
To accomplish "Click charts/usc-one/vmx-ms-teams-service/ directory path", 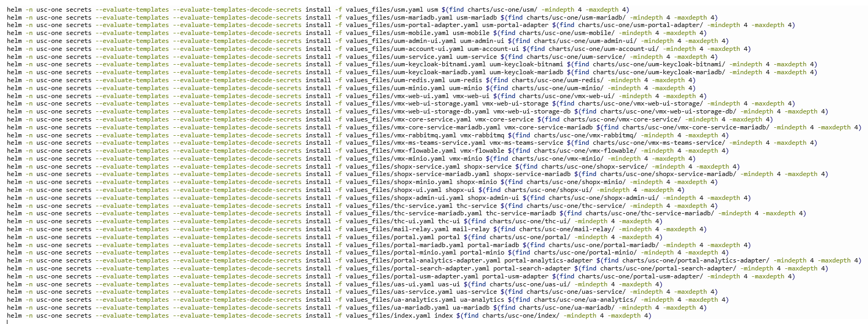I will click(x=659, y=143).
